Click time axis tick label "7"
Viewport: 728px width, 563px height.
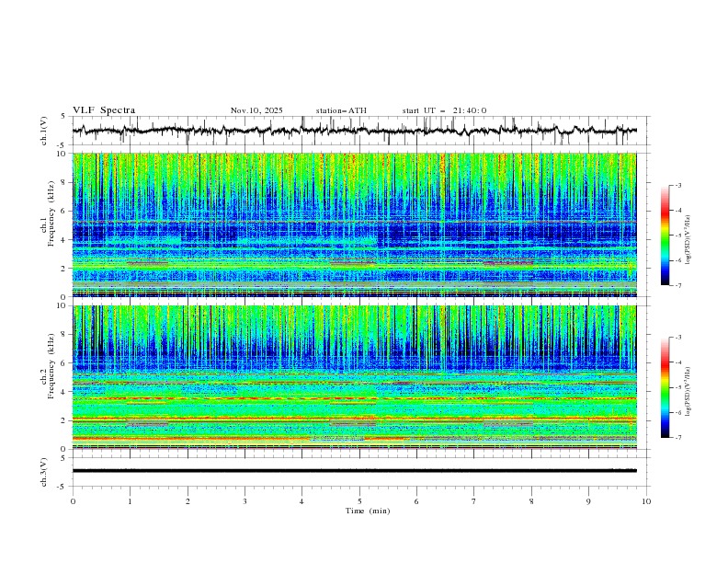[x=474, y=501]
